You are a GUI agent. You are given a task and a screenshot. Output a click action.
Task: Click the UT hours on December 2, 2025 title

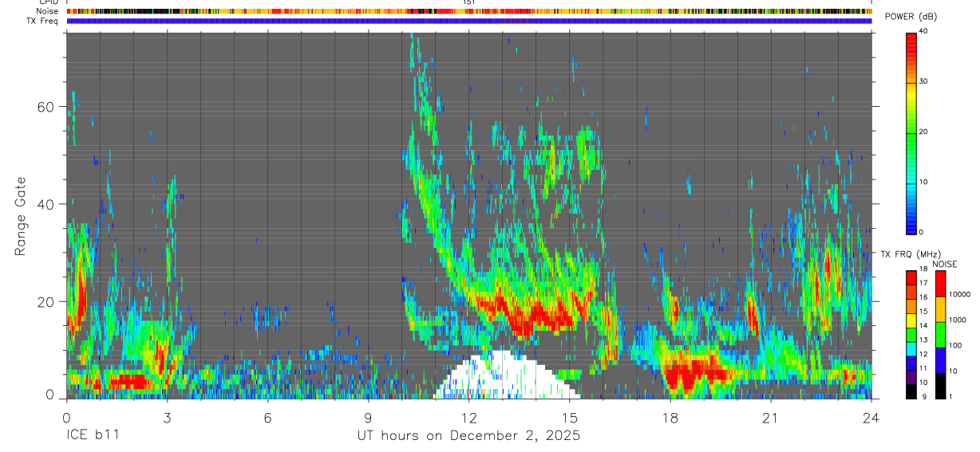coord(468,436)
